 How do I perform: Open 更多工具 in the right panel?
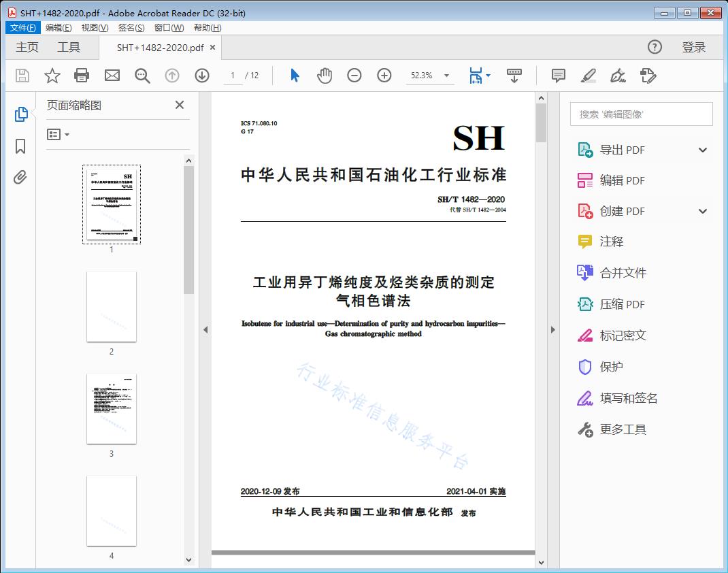point(623,429)
